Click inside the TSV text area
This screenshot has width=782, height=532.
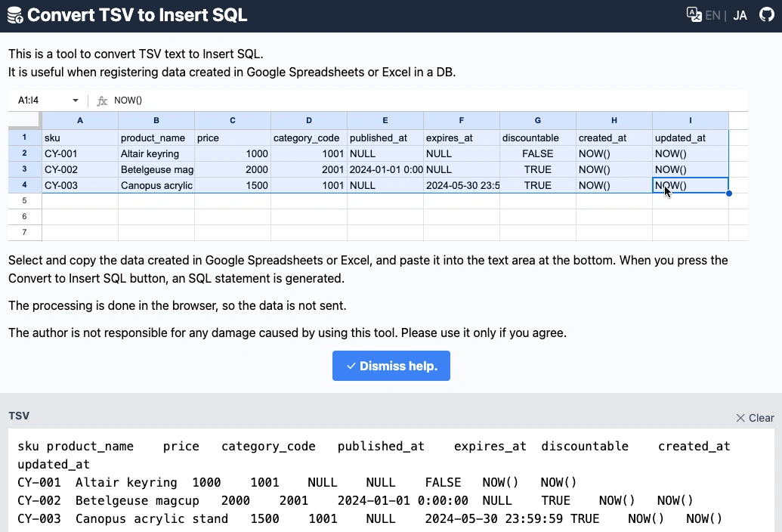tap(378, 482)
